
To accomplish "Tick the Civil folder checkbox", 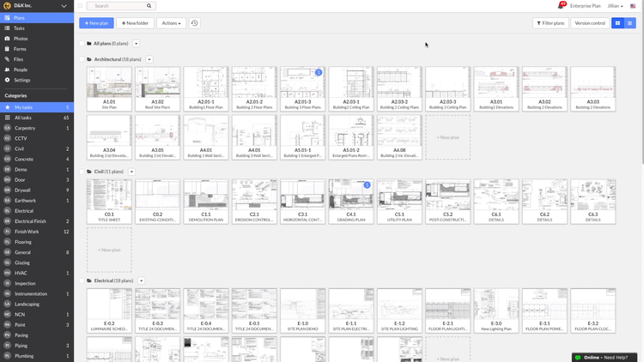I will click(x=82, y=172).
